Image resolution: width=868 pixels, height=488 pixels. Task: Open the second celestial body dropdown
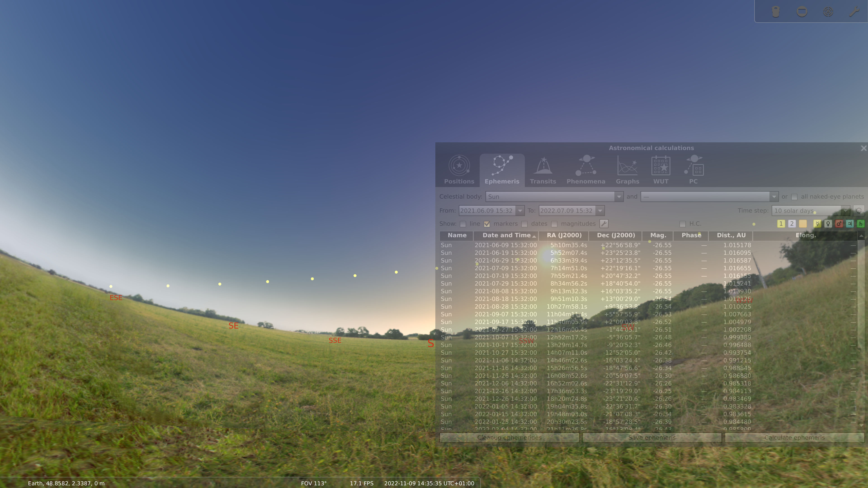click(x=709, y=197)
